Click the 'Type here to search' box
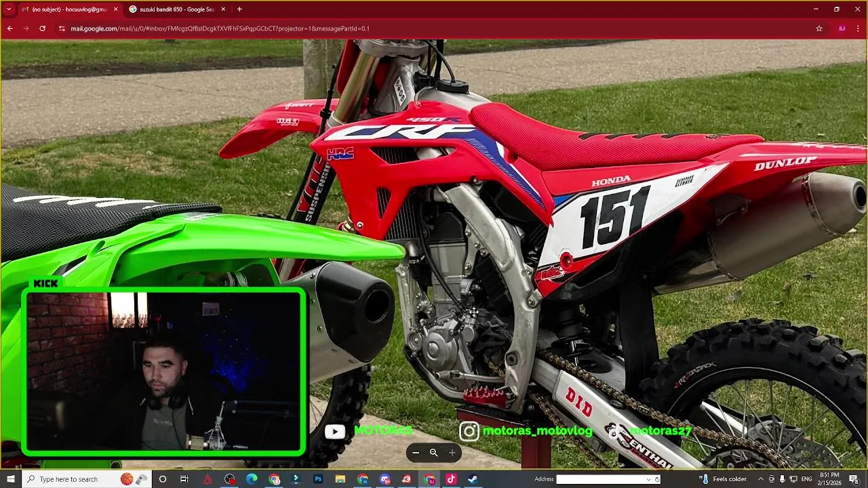Image resolution: width=868 pixels, height=488 pixels. (87, 479)
